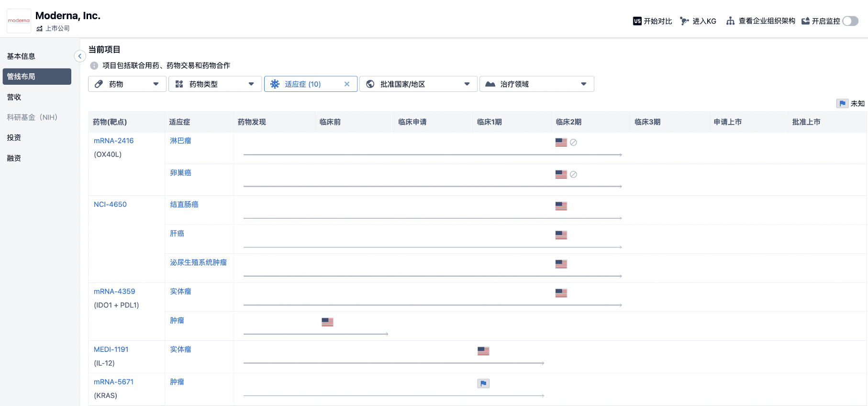This screenshot has height=406, width=868.
Task: Click the US flag in the 肝癌 row
Action: [x=561, y=235]
